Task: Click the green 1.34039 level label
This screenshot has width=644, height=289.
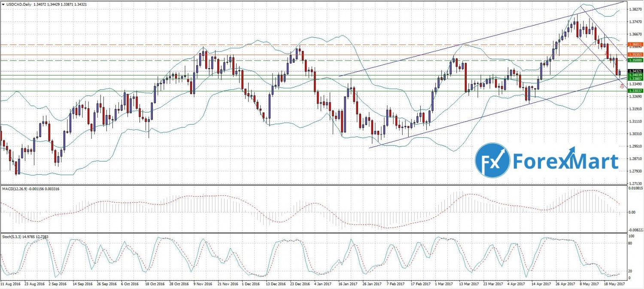Action: [x=635, y=75]
